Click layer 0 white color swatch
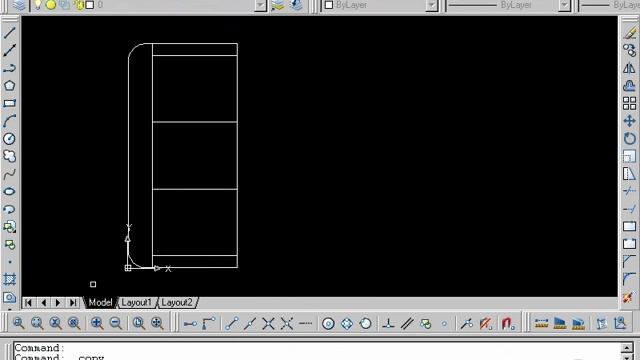The height and width of the screenshot is (360, 640). click(x=90, y=5)
